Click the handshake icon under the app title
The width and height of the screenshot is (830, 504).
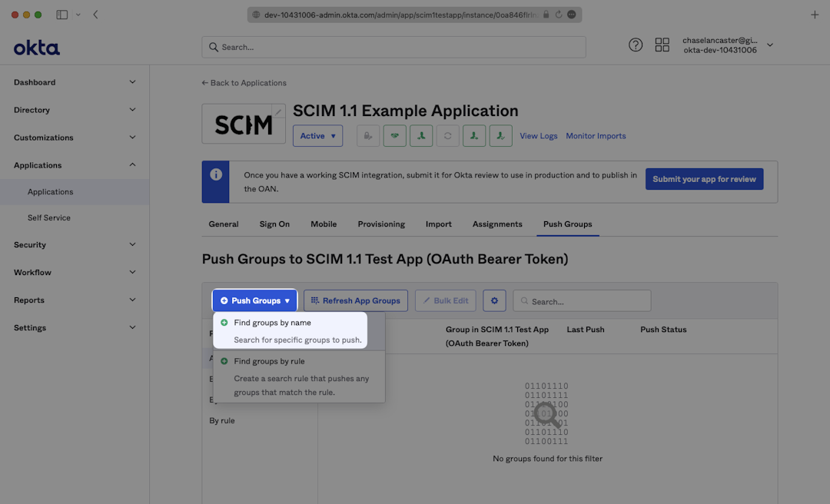[x=395, y=136]
